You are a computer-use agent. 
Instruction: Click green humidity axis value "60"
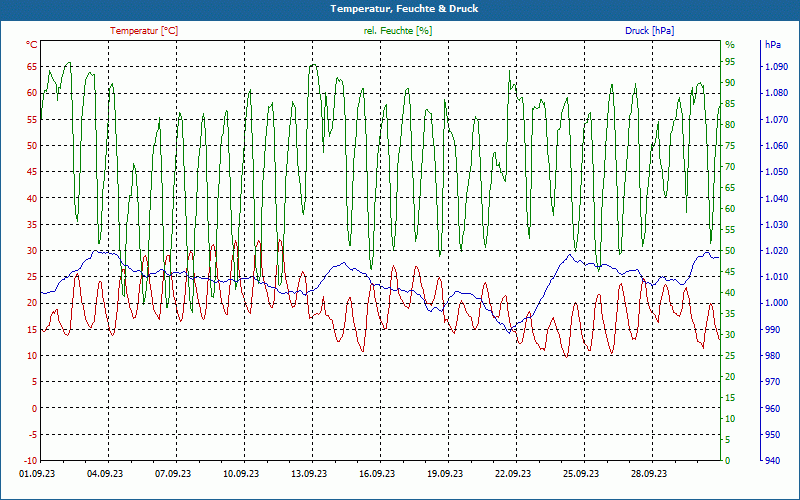730,209
